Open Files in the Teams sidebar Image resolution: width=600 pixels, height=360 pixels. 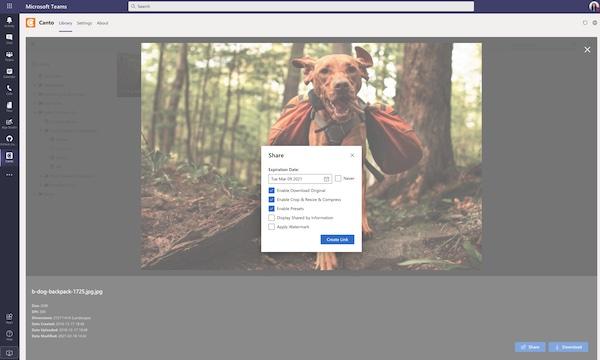click(9, 106)
